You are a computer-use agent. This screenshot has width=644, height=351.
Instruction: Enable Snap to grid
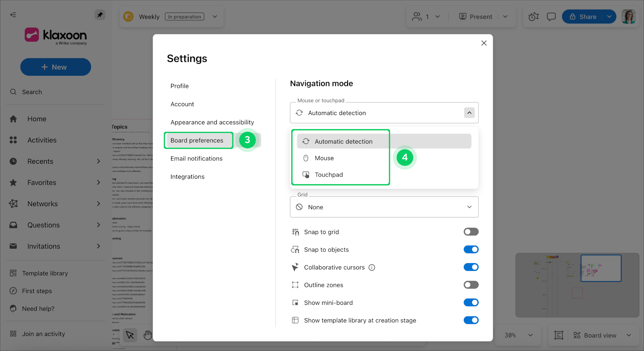[471, 232]
